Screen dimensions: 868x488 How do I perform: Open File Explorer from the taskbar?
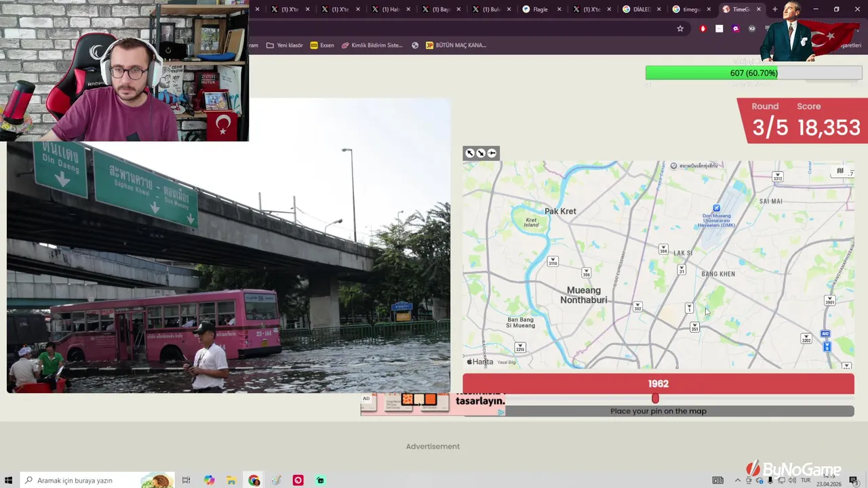231,481
